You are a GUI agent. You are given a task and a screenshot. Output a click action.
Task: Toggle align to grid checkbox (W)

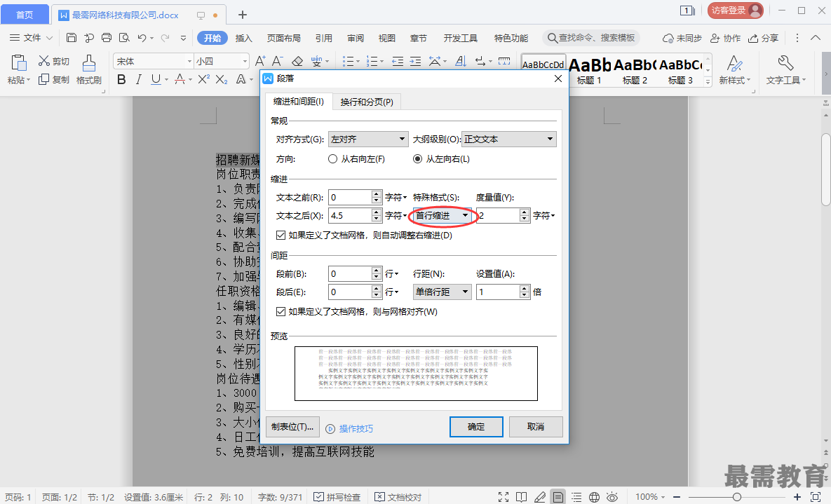coord(281,312)
